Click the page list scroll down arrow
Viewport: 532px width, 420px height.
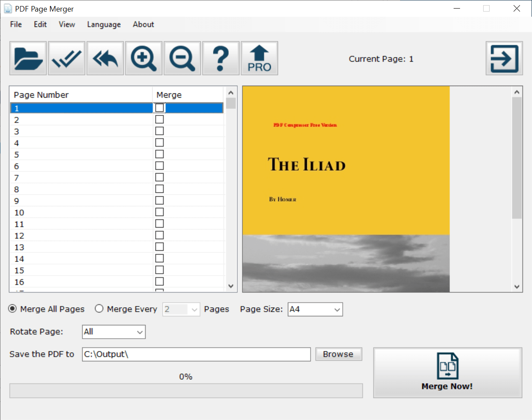click(x=231, y=286)
